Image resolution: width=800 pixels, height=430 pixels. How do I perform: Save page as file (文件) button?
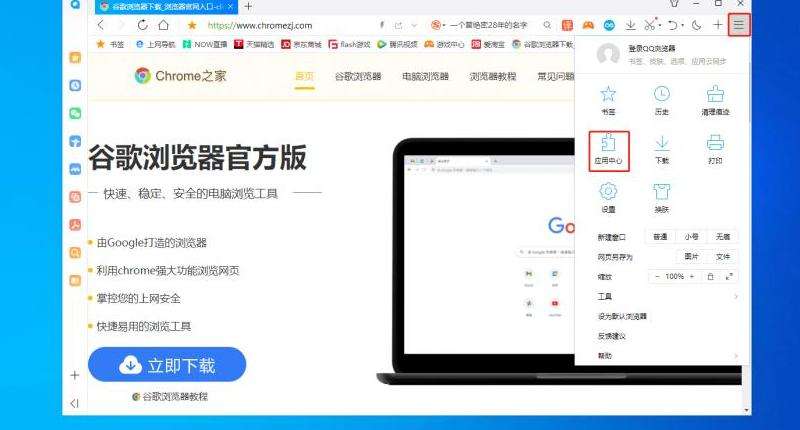[723, 257]
